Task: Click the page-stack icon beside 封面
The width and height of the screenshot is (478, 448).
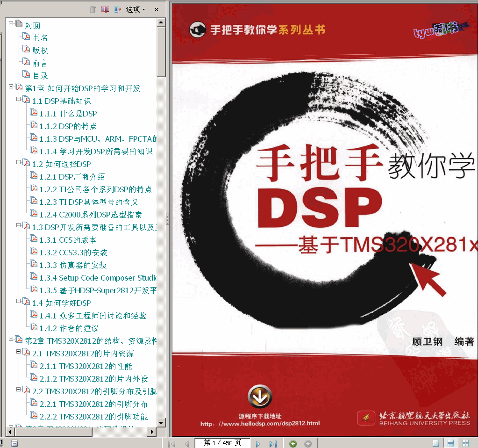Action: point(19,23)
